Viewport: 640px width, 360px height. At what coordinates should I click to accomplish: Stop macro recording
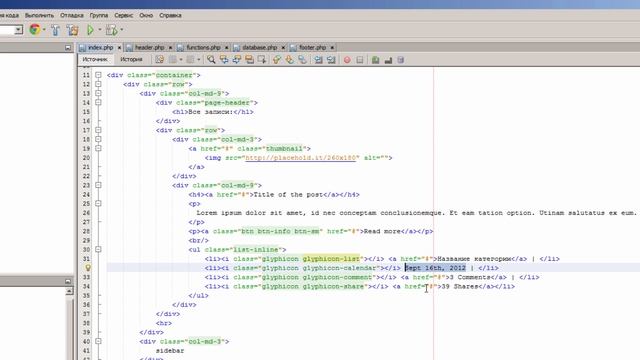[360, 60]
